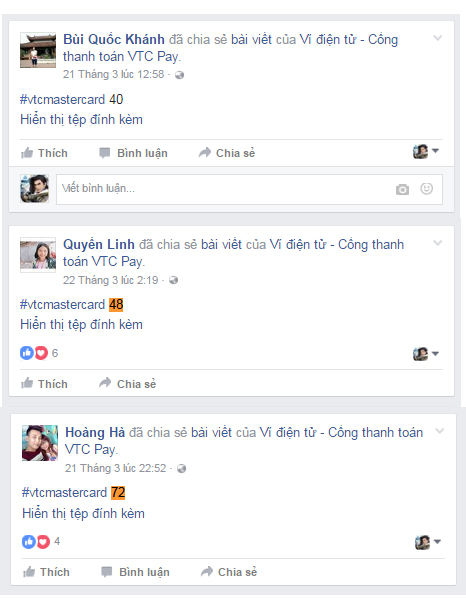
Task: Open reactions count on Hoàng Hà's post
Action: click(x=41, y=541)
